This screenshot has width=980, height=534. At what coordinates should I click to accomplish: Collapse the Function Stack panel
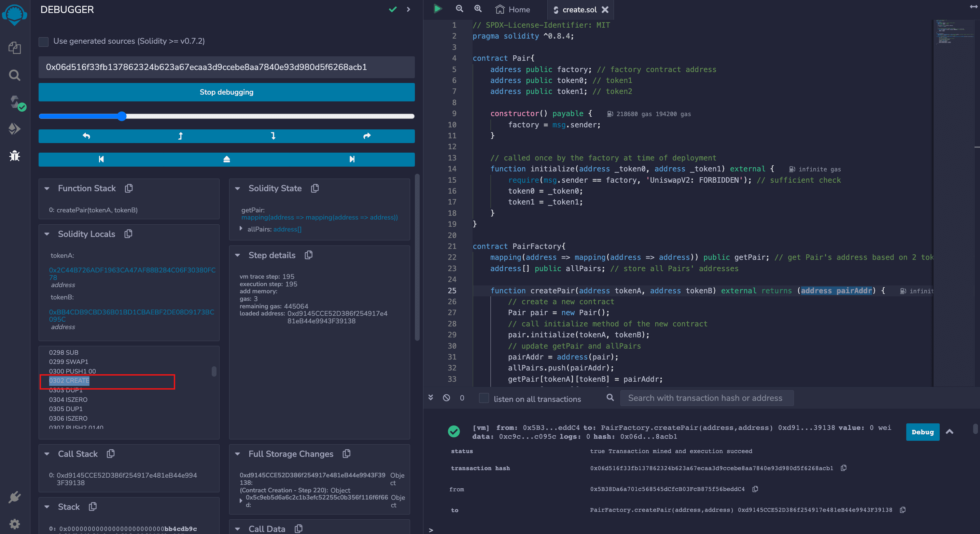(x=47, y=189)
